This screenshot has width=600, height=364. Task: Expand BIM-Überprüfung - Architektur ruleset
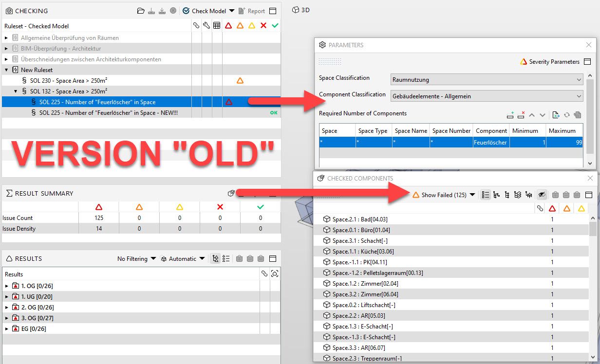click(x=6, y=48)
